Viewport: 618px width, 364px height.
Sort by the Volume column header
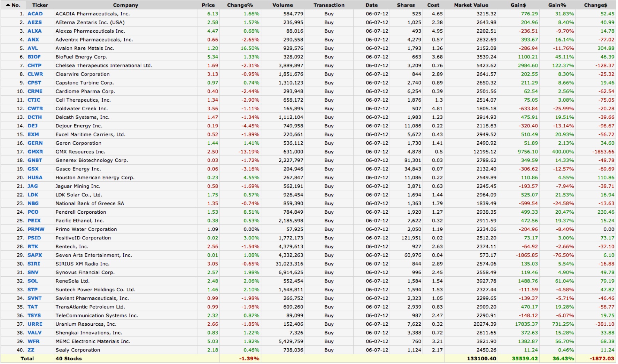pyautogui.click(x=283, y=5)
